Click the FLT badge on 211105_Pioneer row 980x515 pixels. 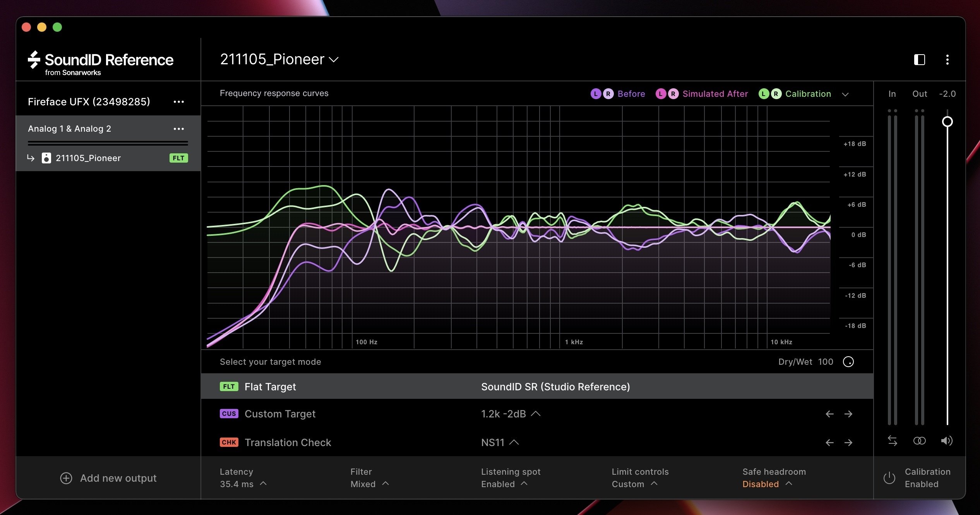point(178,158)
